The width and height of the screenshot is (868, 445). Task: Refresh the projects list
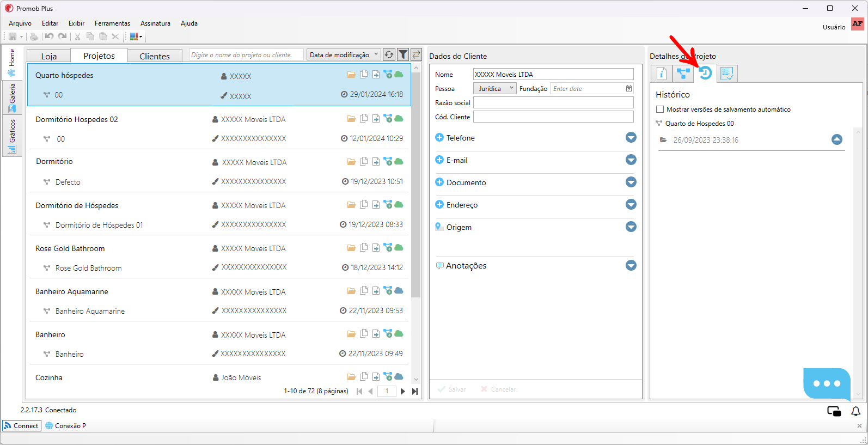tap(389, 54)
